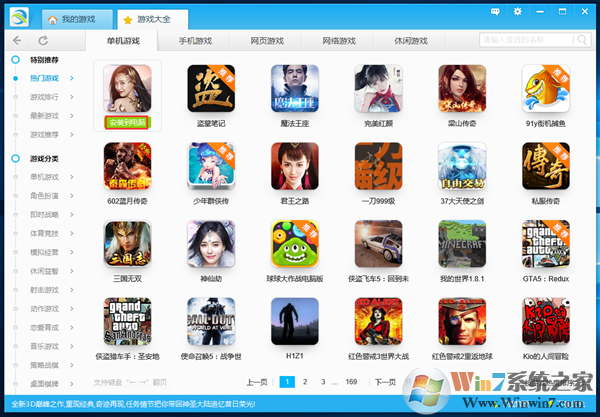600x417 pixels.
Task: Click the app logo at top left
Action: point(20,17)
